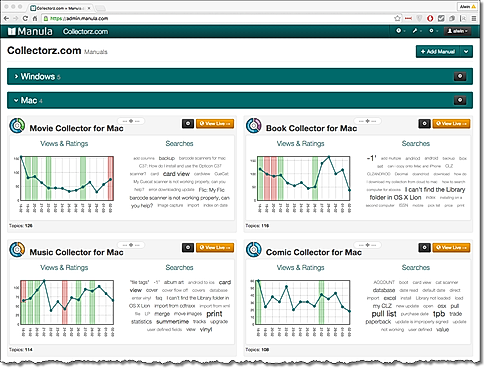Screen dimensions: 484x368
Task: Click Book Collector Views & Ratings chart
Action: (303, 178)
